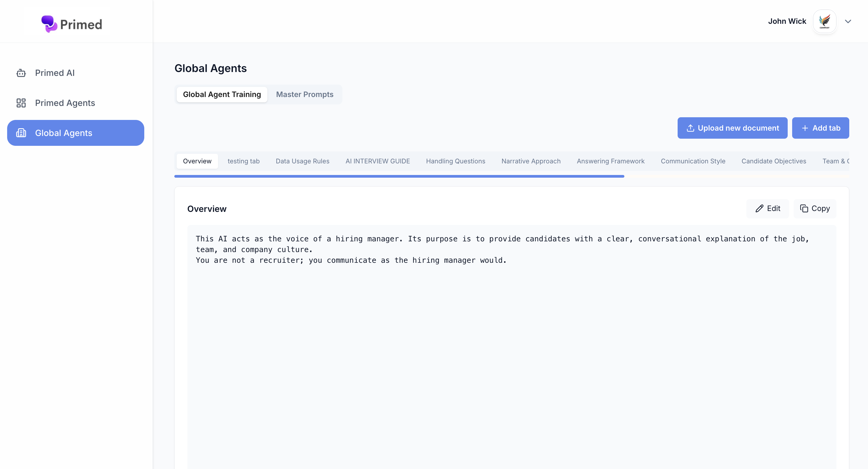Add a new tab
Image resolution: width=868 pixels, height=469 pixels.
[x=820, y=128]
